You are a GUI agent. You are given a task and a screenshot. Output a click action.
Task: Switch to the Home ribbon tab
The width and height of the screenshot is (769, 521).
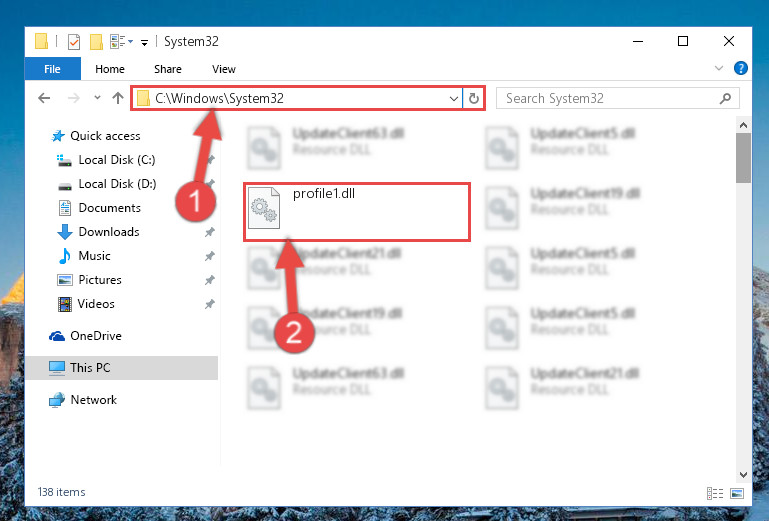pos(110,69)
